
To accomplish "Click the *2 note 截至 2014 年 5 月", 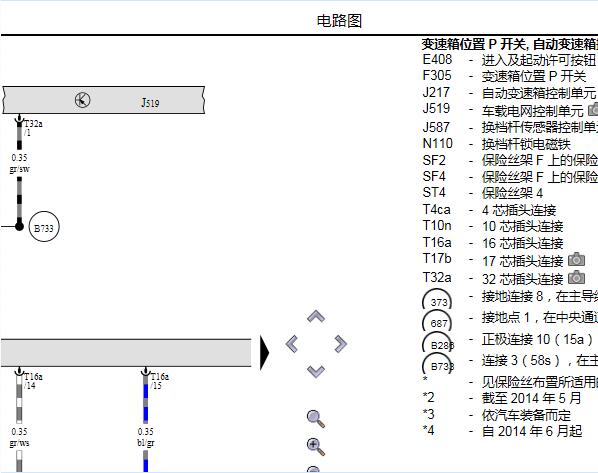I will (502, 398).
